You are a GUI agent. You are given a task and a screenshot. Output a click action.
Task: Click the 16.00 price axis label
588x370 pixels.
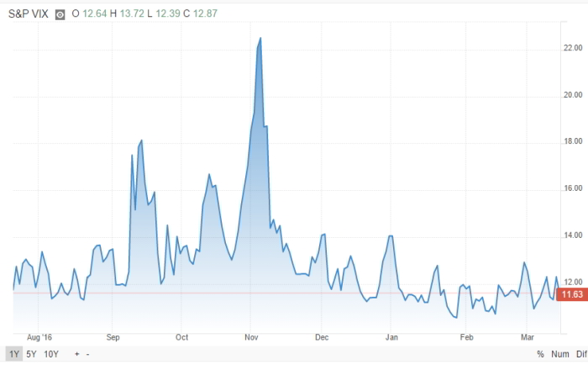[573, 188]
